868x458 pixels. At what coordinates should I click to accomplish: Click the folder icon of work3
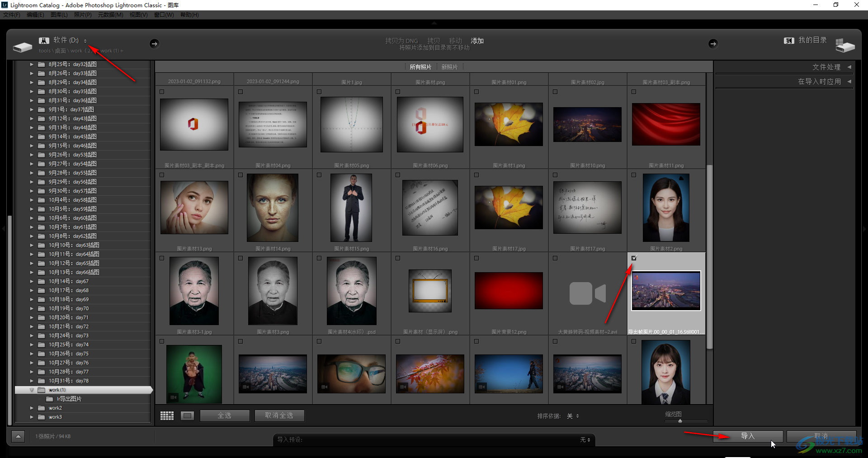[x=42, y=417]
